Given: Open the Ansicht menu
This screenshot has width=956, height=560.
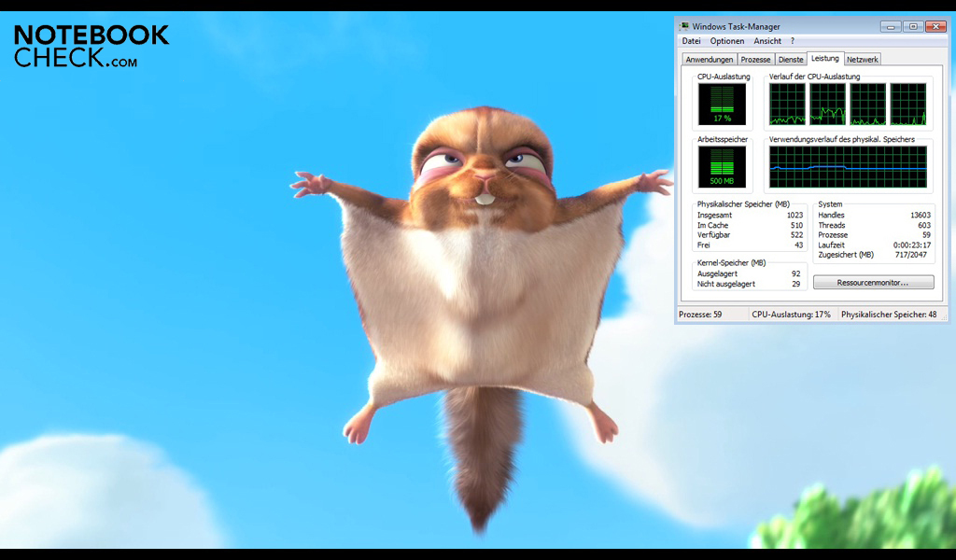Looking at the screenshot, I should point(767,41).
